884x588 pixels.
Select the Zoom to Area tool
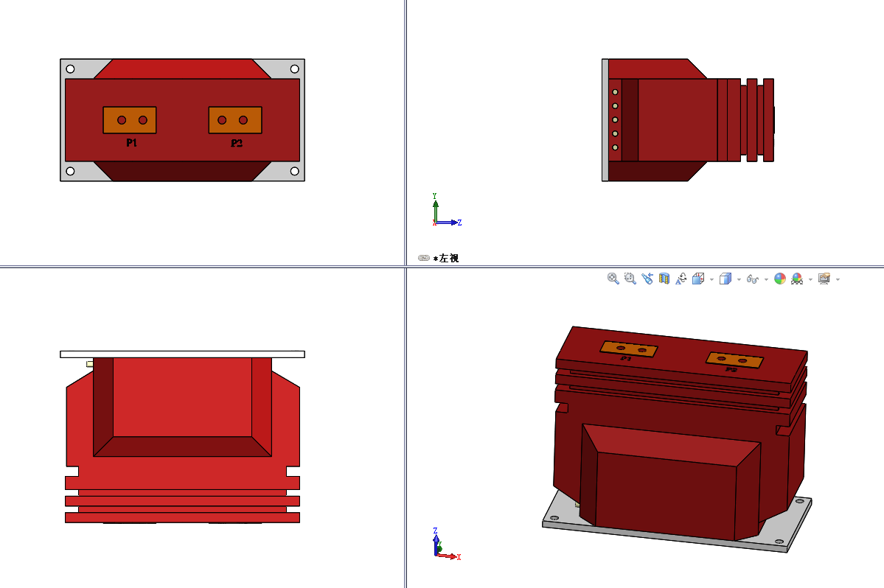coord(630,279)
